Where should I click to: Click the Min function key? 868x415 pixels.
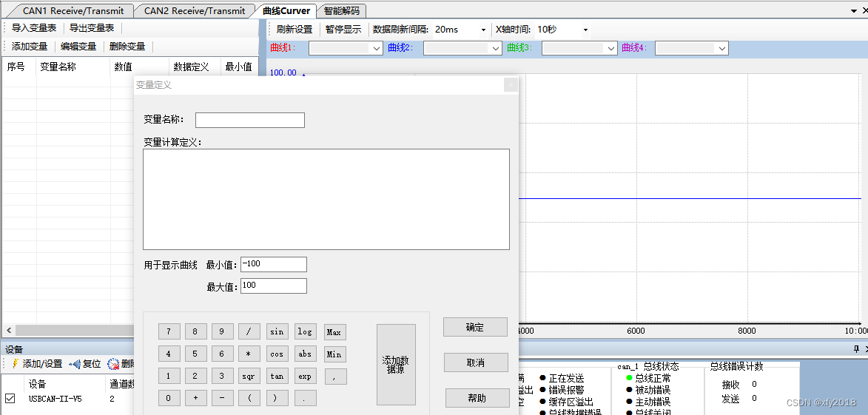coord(335,354)
